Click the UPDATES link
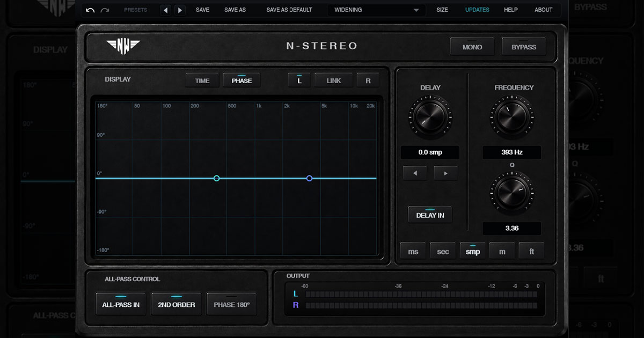Screen dimensions: 644x338 pos(477,10)
